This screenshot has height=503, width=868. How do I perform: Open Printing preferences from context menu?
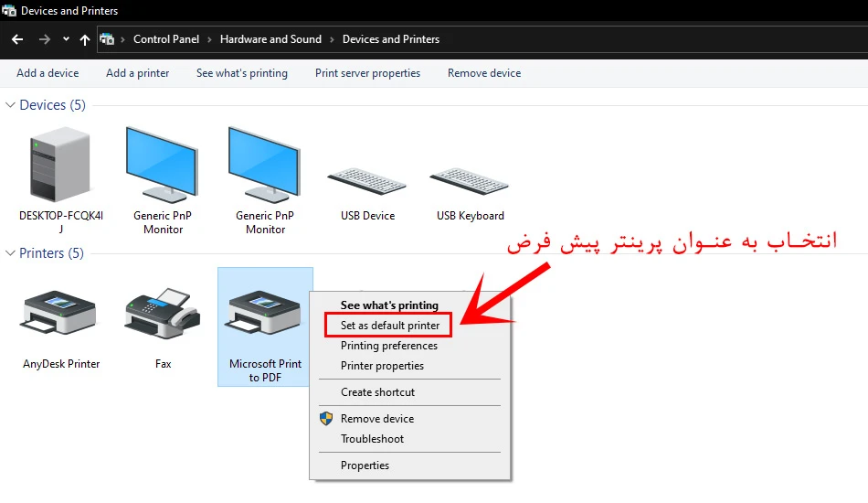(389, 346)
